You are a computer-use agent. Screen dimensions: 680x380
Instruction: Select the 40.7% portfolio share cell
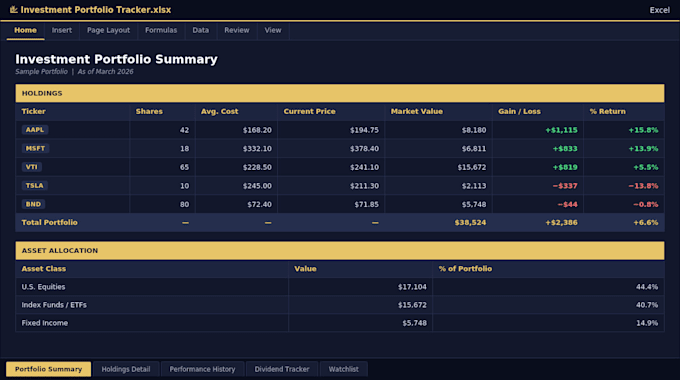coord(548,305)
